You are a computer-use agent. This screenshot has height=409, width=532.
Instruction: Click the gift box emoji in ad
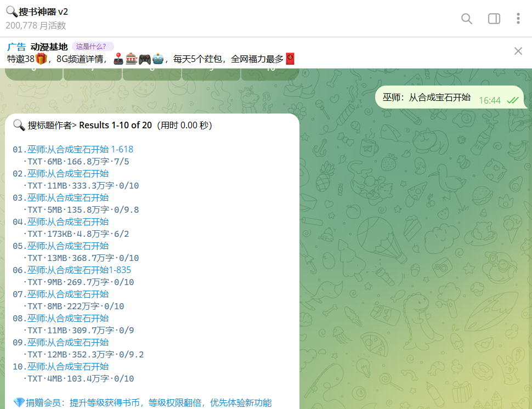[41, 59]
